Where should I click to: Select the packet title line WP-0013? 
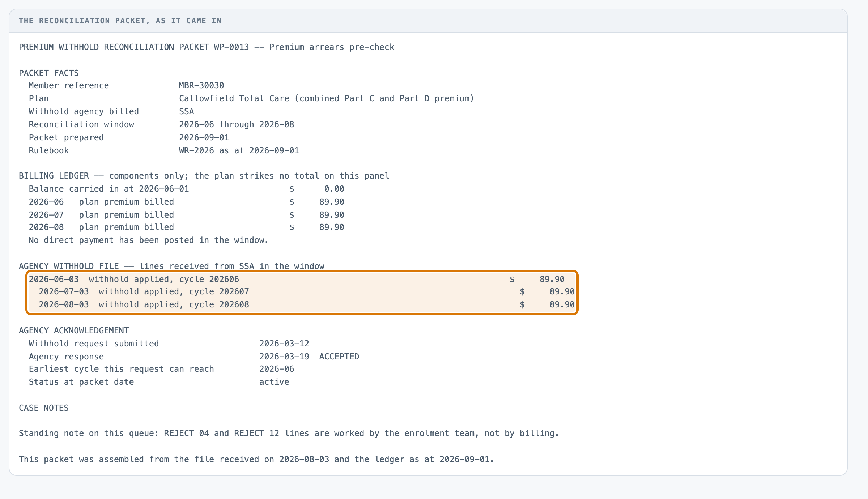207,47
